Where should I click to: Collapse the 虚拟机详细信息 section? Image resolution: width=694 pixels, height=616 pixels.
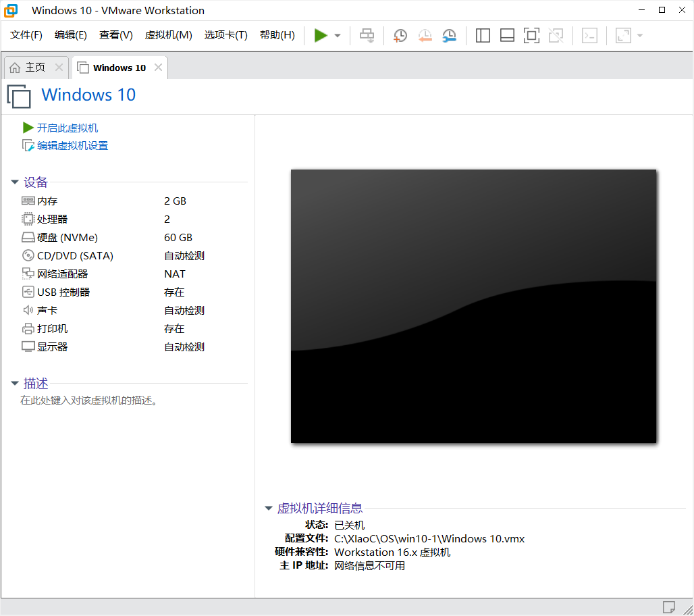pos(268,508)
